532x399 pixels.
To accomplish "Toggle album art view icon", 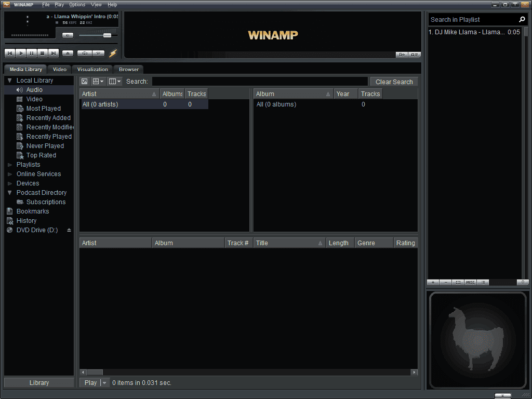I will click(x=85, y=82).
